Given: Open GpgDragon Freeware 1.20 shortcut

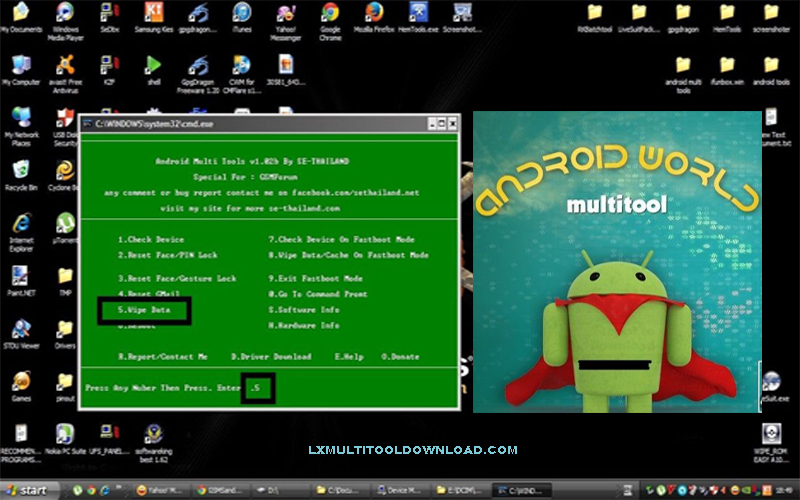Looking at the screenshot, I should tap(198, 74).
